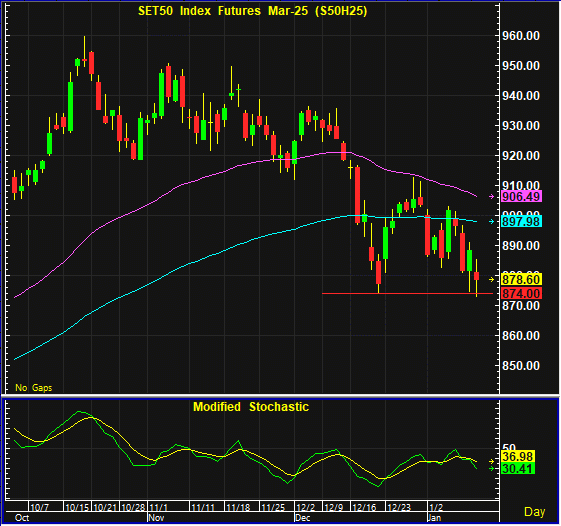Viewport: 561px width, 526px height.
Task: Click the cyan arrow beside 897.98
Action: [x=492, y=221]
